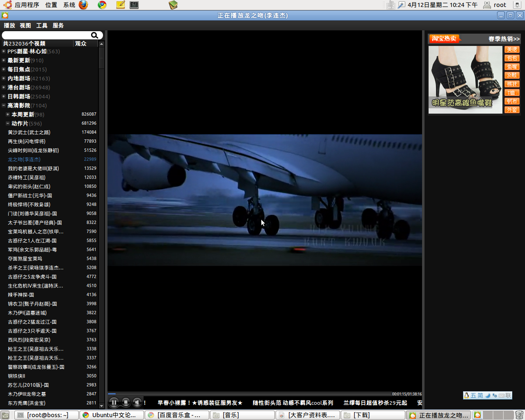Viewport: 525px width, 420px height.
Task: Click the list scrollbar down arrow
Action: tap(101, 406)
